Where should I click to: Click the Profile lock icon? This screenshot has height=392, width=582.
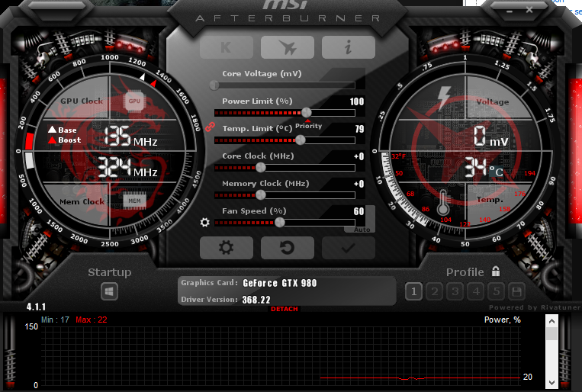coord(496,272)
